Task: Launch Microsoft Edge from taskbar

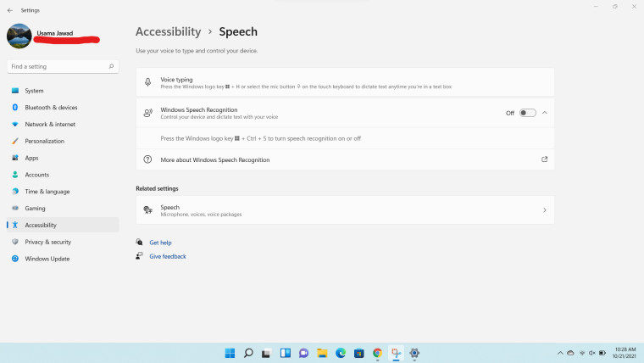Action: click(x=341, y=353)
